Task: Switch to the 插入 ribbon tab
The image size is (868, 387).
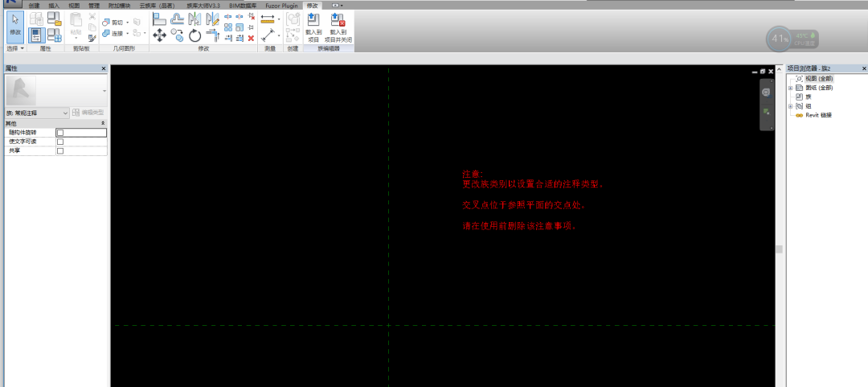Action: 54,6
